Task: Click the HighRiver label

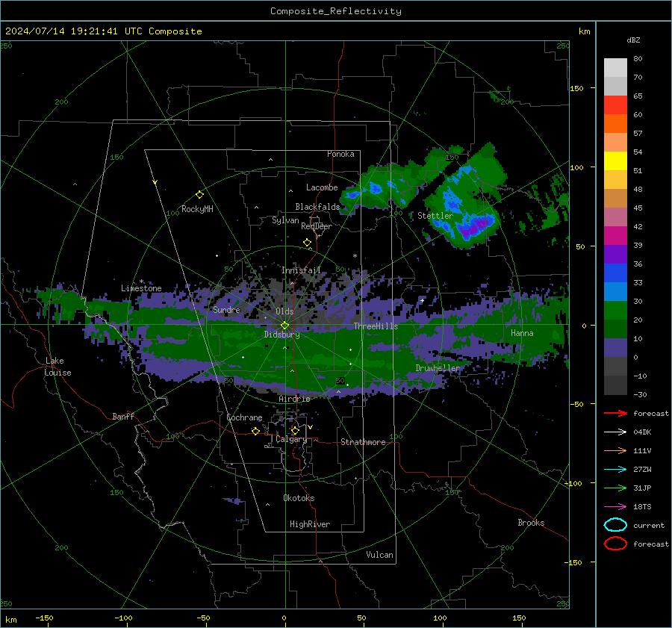Action: tap(310, 524)
